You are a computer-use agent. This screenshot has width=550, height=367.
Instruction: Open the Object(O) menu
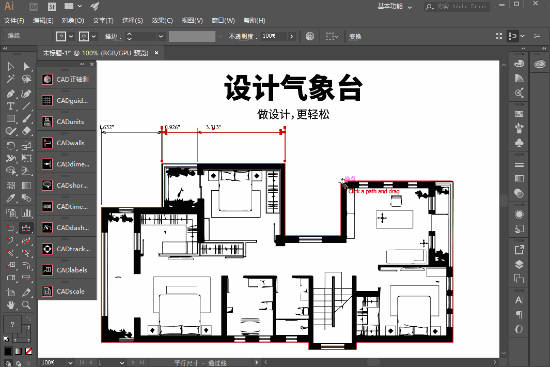point(73,21)
